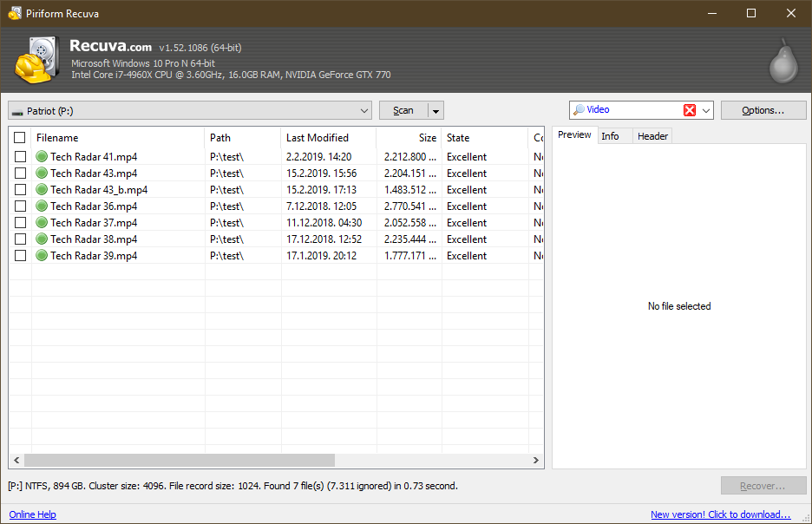
Task: Click the magnifier icon in filter box
Action: (579, 110)
